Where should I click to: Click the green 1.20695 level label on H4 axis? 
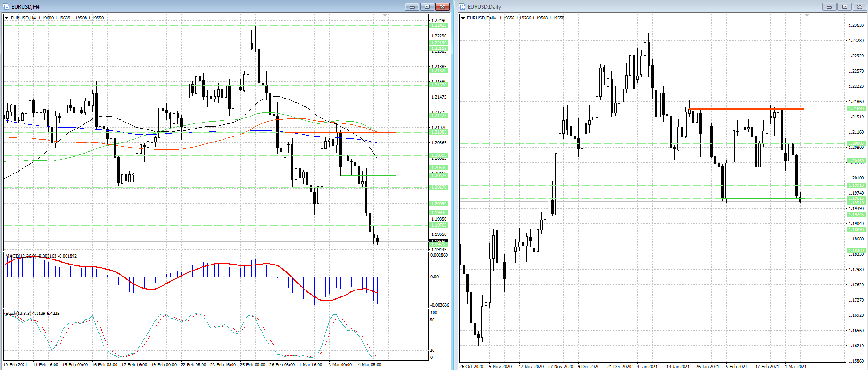coord(439,155)
